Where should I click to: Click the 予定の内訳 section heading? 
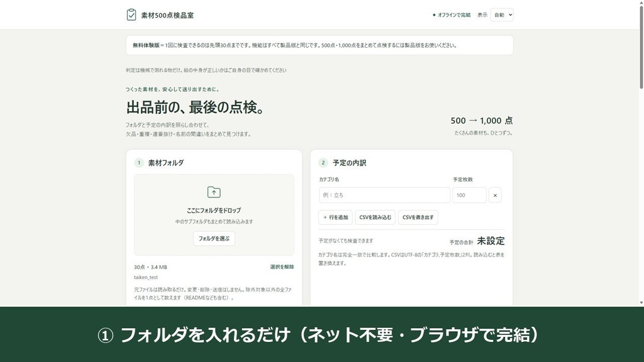350,163
